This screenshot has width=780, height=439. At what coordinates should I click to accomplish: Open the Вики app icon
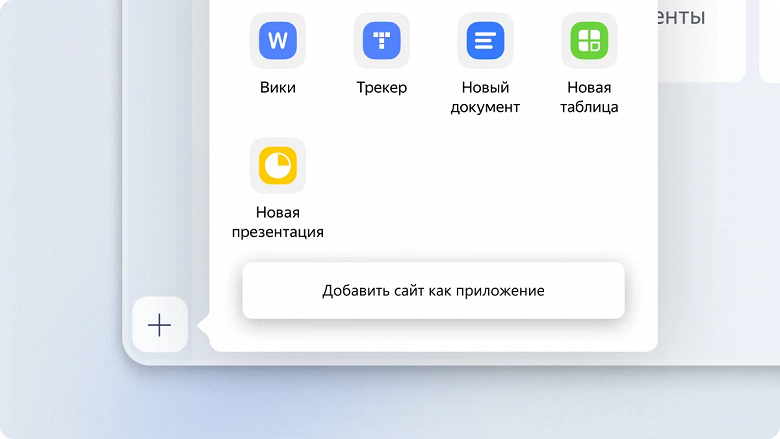pos(278,40)
